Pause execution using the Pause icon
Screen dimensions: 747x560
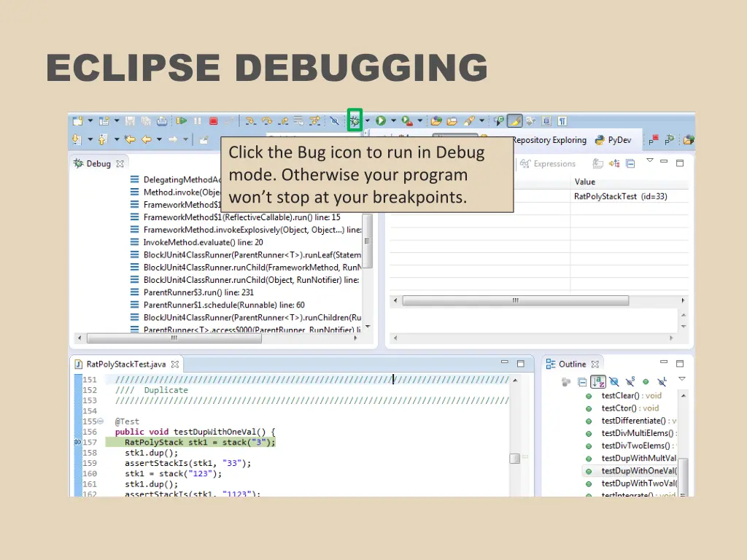point(197,120)
